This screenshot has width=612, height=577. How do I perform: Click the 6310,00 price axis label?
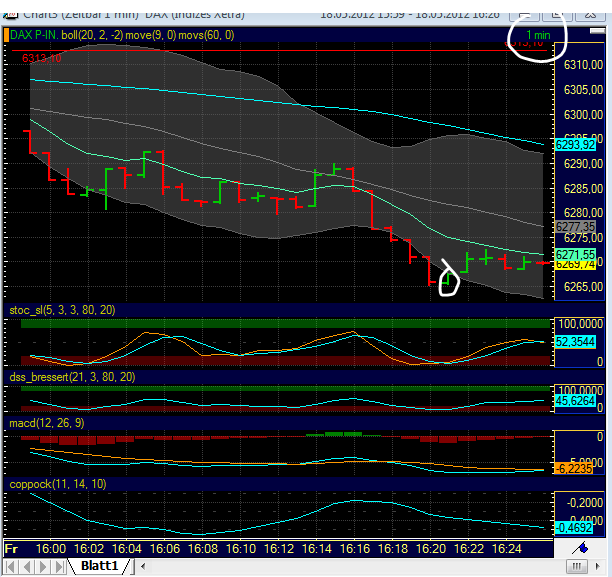click(583, 65)
